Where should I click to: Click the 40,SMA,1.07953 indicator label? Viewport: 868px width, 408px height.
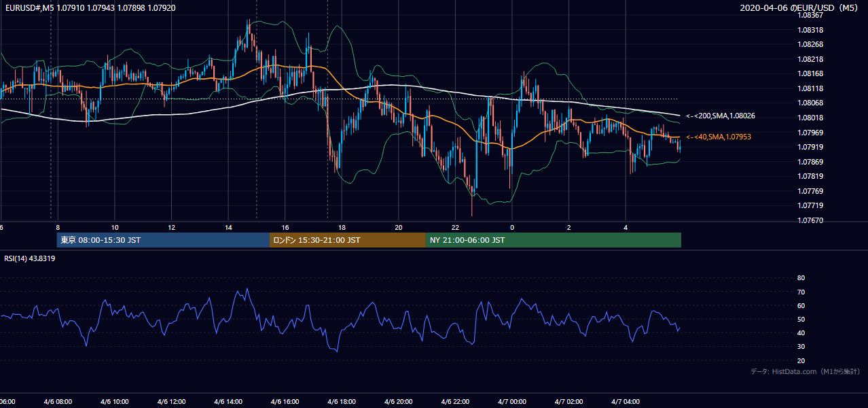coord(719,137)
